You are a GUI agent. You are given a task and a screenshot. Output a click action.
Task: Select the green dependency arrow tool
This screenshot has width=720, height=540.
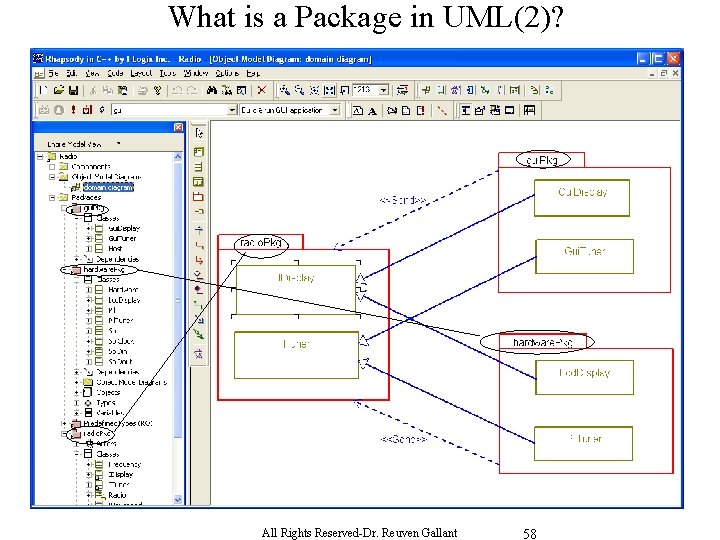pos(199,335)
